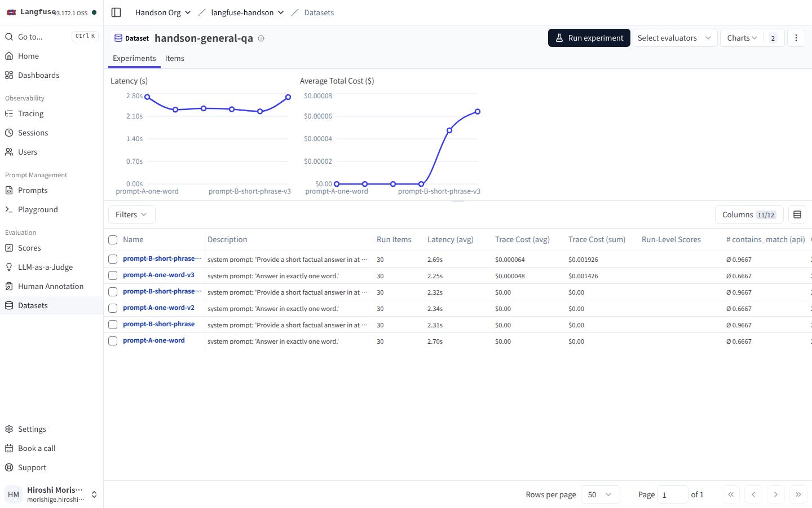812x508 pixels.
Task: Toggle the select all rows checkbox
Action: [113, 240]
